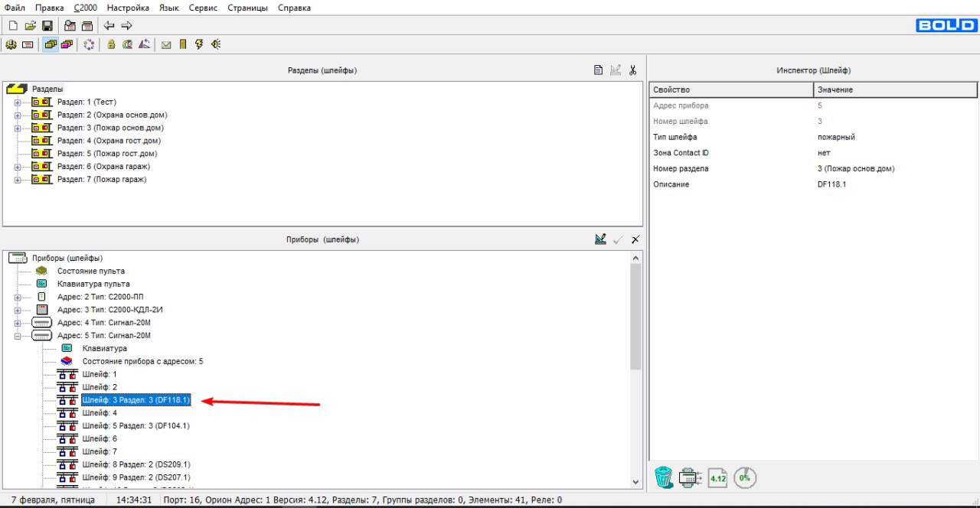Click the padlock toolbar icon

pyautogui.click(x=111, y=44)
